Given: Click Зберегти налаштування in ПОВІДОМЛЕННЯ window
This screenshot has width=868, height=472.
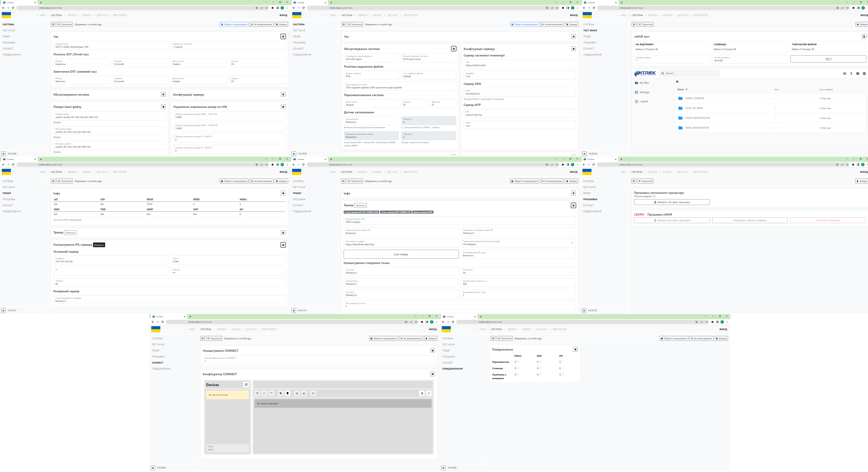Looking at the screenshot, I should (674, 339).
